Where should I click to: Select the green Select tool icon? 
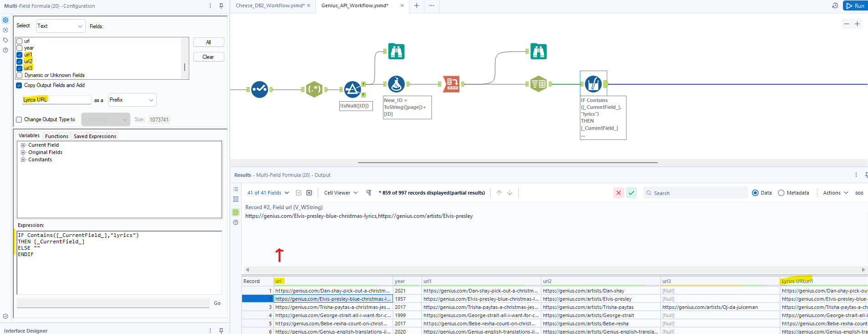point(538,84)
